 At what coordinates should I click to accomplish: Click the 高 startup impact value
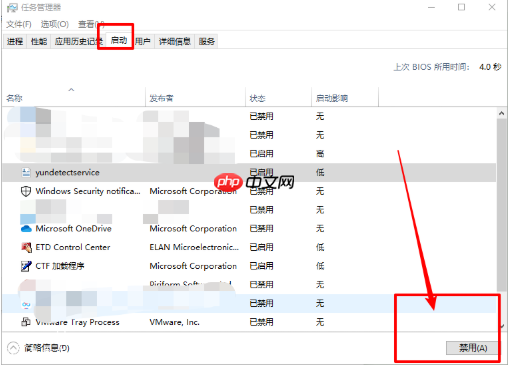(320, 154)
